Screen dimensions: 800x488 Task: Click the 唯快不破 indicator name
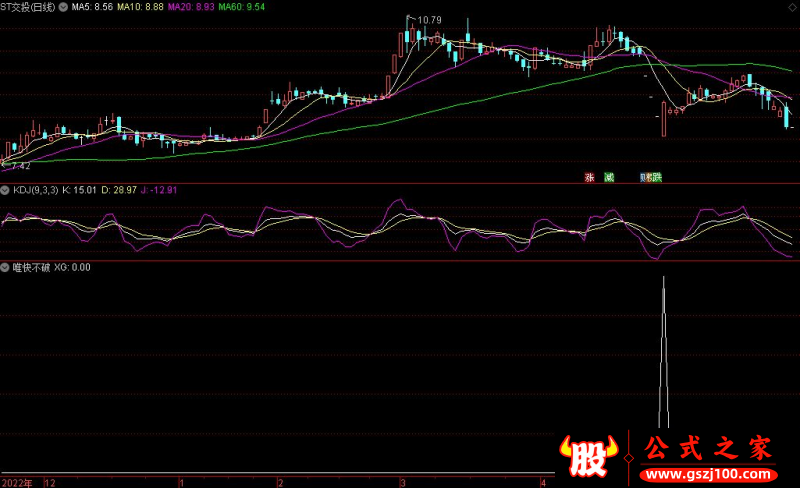click(x=29, y=268)
